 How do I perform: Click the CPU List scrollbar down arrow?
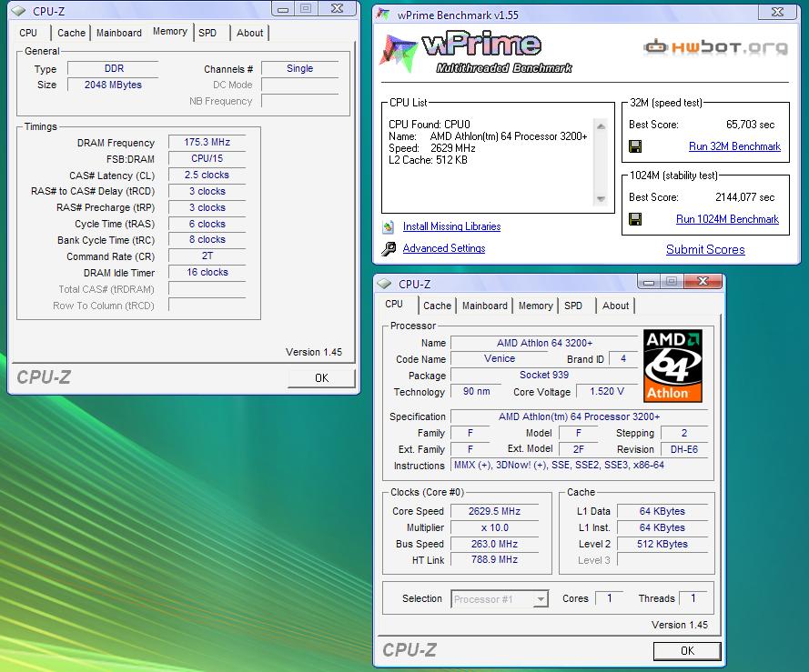pyautogui.click(x=601, y=199)
